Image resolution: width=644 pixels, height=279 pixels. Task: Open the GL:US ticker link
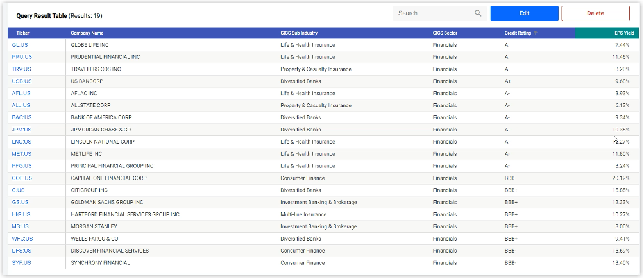[x=20, y=45]
